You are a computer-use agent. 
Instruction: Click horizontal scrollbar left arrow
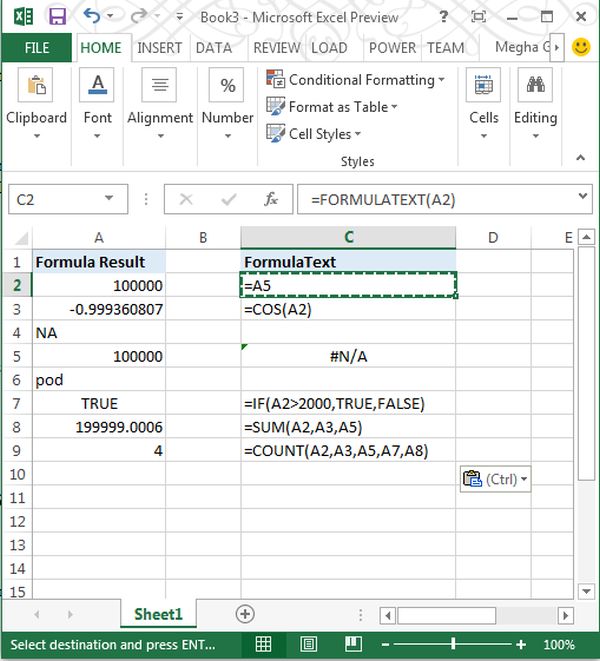point(388,615)
